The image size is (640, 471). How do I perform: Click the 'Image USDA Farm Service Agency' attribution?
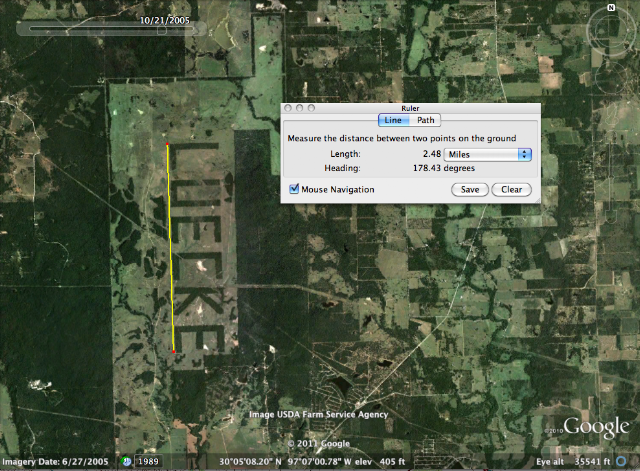(x=318, y=414)
